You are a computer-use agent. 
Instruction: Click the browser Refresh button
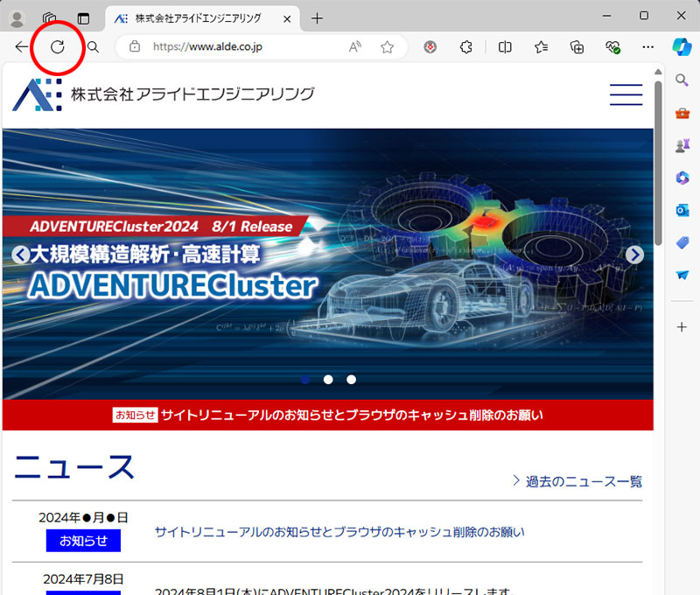point(58,47)
